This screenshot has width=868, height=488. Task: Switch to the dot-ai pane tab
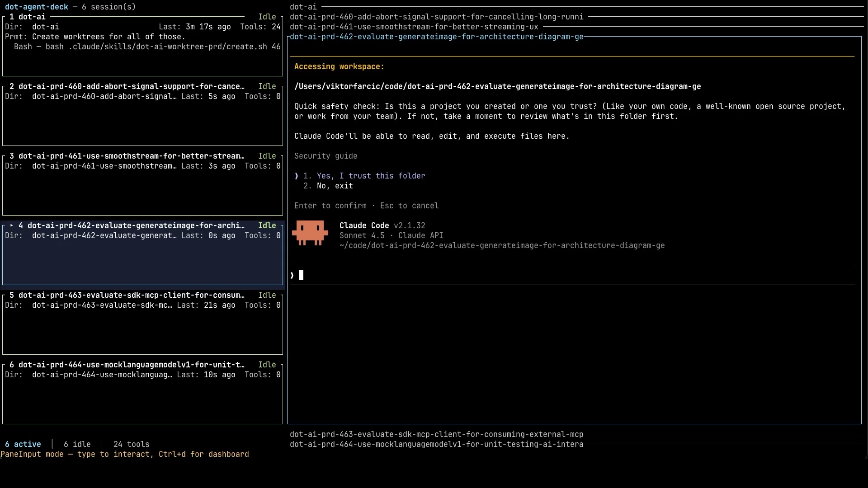pyautogui.click(x=303, y=7)
